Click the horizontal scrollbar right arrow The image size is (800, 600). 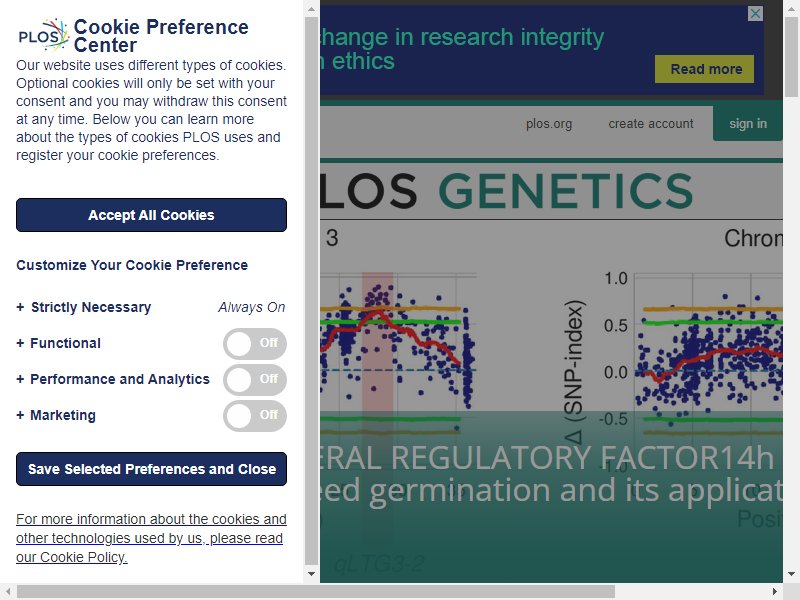pos(774,592)
